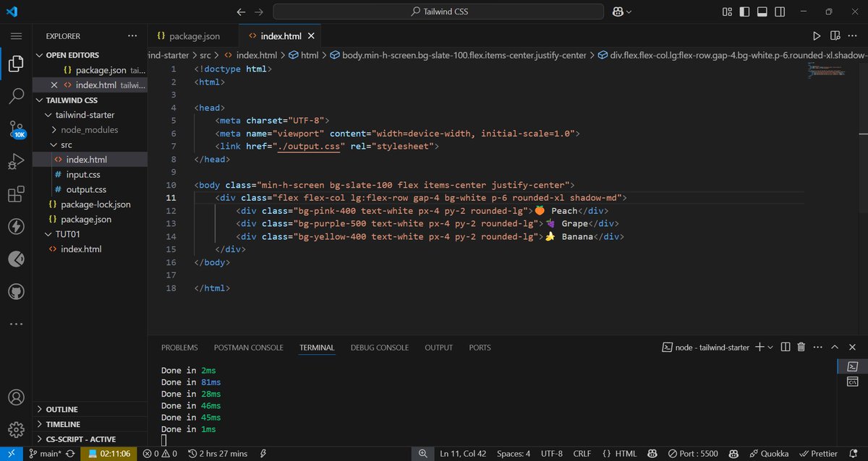Open the Copilot dropdown chevron in title bar
This screenshot has width=868, height=461.
[629, 12]
